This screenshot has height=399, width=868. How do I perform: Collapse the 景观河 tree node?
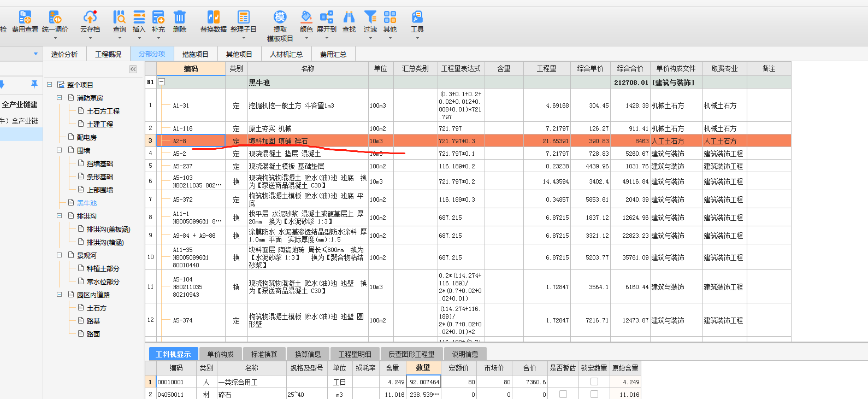(60, 255)
